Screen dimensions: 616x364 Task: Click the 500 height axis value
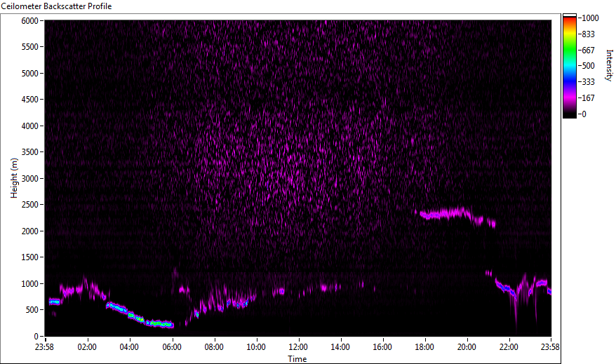point(32,310)
